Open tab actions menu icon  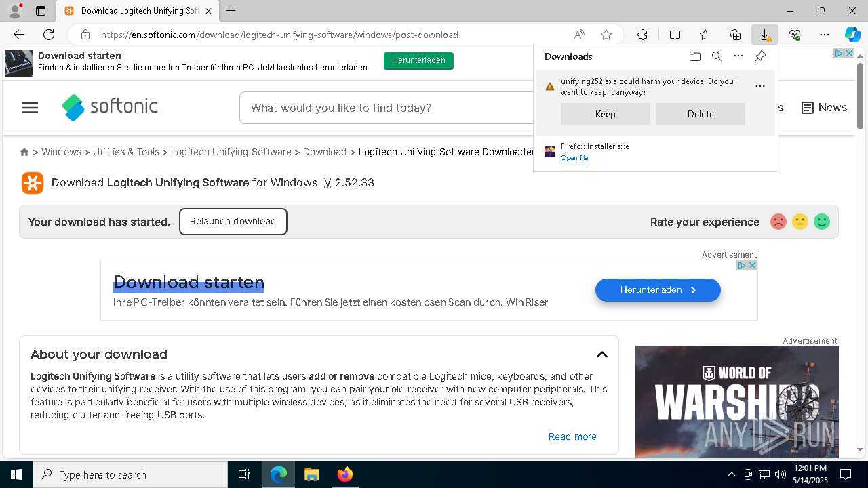tap(41, 11)
